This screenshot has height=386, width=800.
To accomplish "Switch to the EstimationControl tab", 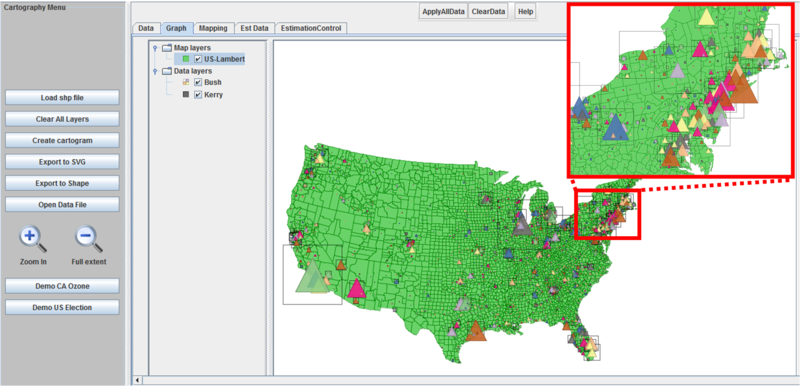I will pos(311,28).
